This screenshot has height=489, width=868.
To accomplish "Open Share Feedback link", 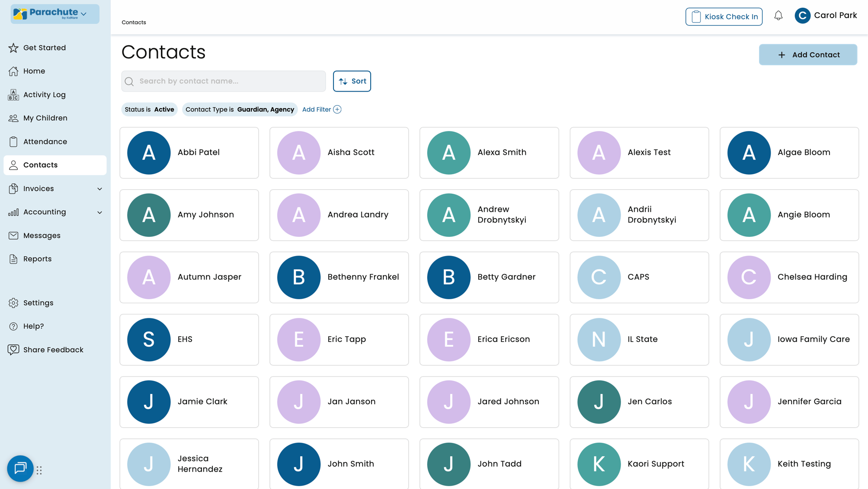I will coord(55,349).
